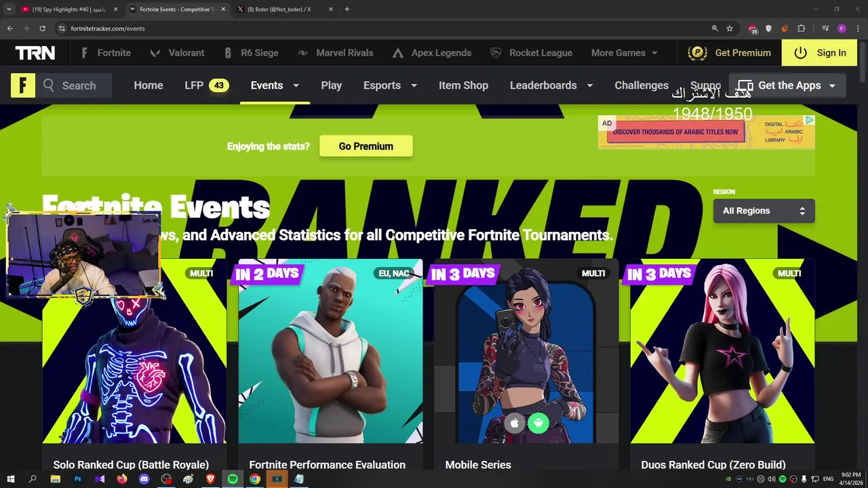Screen dimensions: 868x488
Task: Click the Rocket League game icon
Action: tap(496, 53)
